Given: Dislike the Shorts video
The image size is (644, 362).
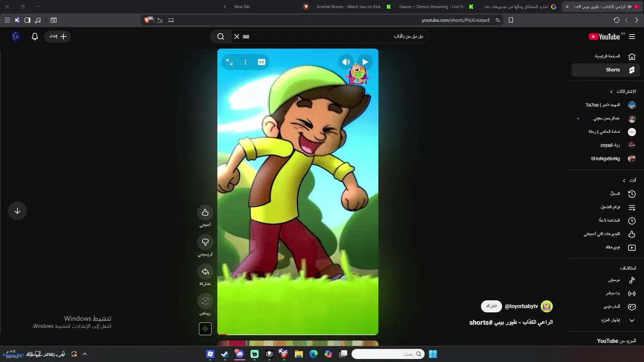Looking at the screenshot, I should [x=205, y=242].
